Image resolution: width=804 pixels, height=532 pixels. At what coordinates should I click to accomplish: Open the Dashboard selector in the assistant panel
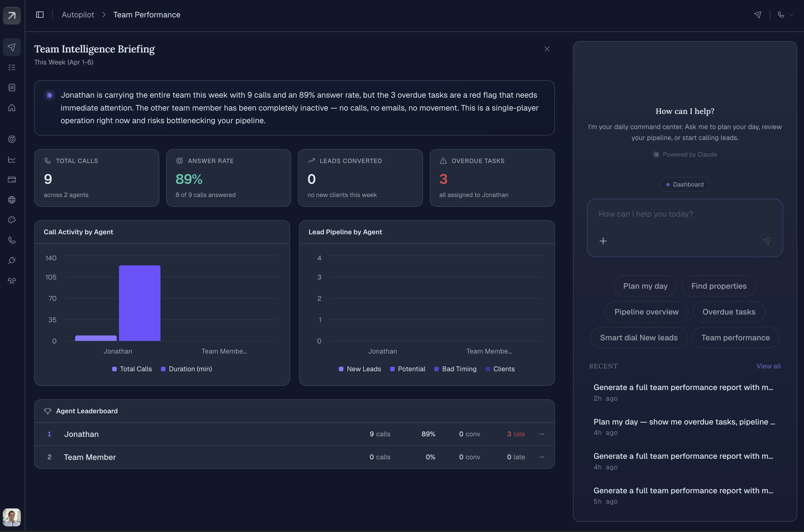[x=684, y=184]
